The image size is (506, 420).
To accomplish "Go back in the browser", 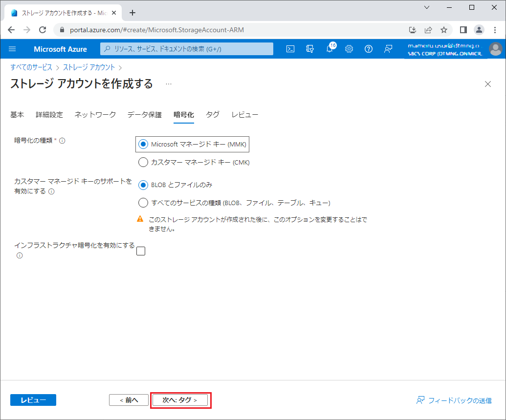I will pos(11,30).
